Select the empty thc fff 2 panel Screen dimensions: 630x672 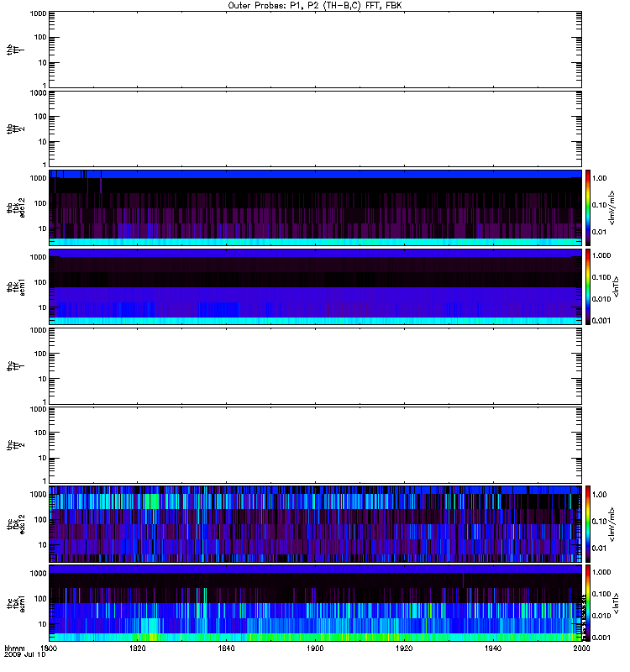coord(315,445)
